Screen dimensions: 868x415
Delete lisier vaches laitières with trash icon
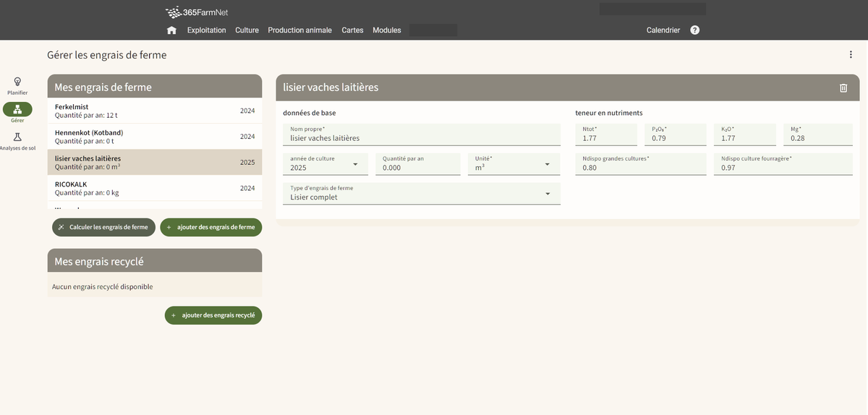pyautogui.click(x=843, y=88)
